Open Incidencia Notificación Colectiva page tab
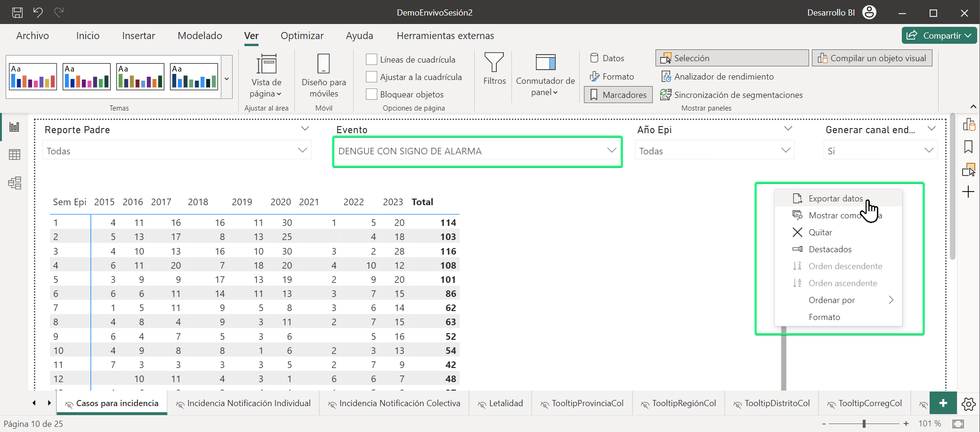Image resolution: width=980 pixels, height=432 pixels. point(394,403)
